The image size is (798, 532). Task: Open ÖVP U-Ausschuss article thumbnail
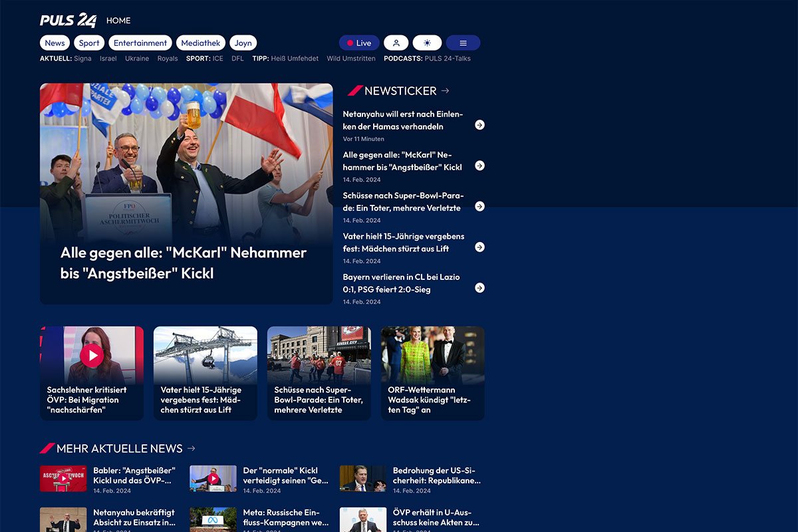(363, 520)
